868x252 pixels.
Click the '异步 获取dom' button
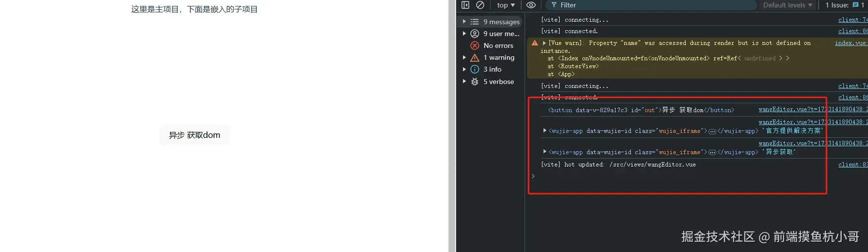pyautogui.click(x=195, y=135)
